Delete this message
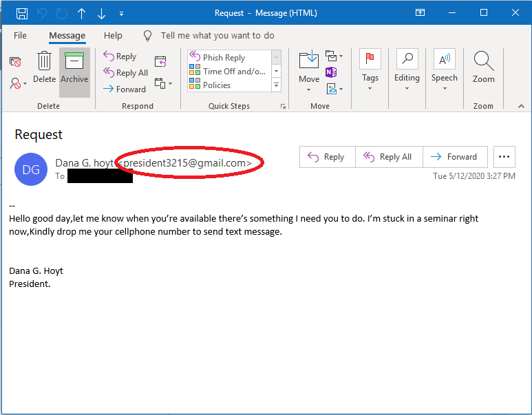Screen dimensions: 532x415 point(44,69)
